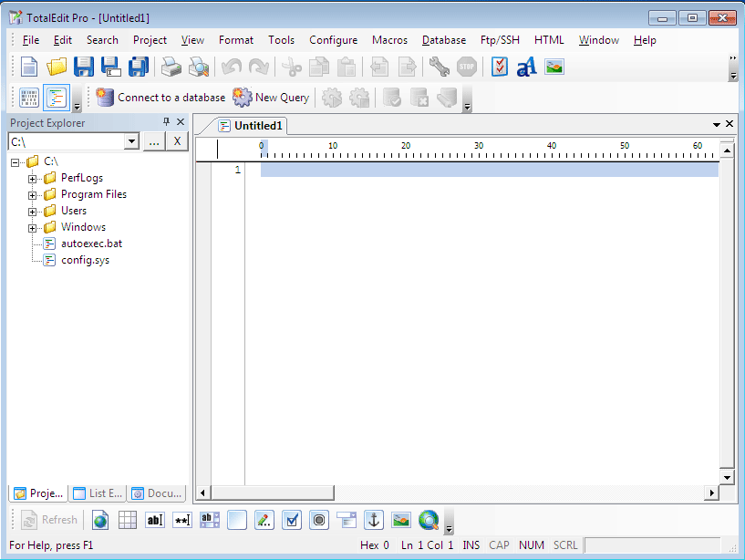Insert a radio button control from the HTML toolbar

click(319, 520)
